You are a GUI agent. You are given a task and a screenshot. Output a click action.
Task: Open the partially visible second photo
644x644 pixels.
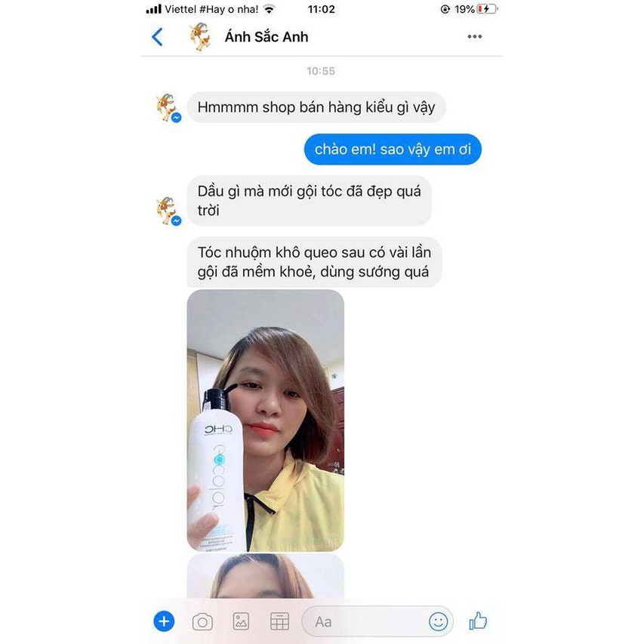(265, 576)
